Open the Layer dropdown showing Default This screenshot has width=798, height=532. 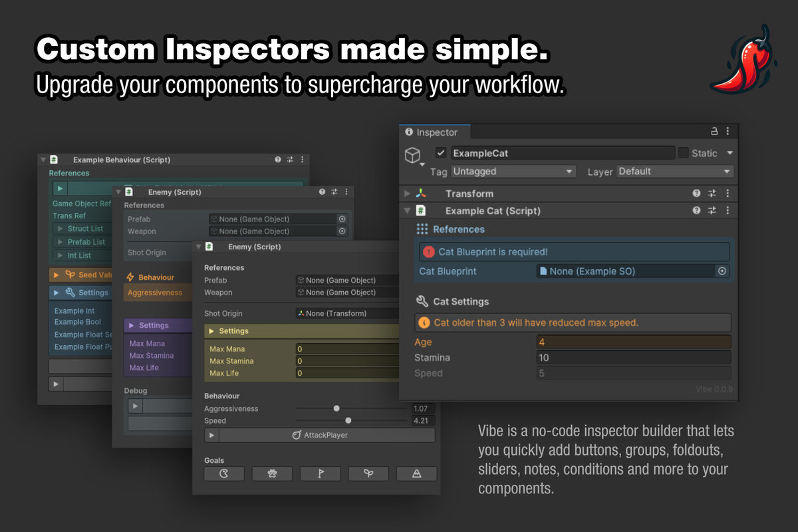(x=674, y=172)
